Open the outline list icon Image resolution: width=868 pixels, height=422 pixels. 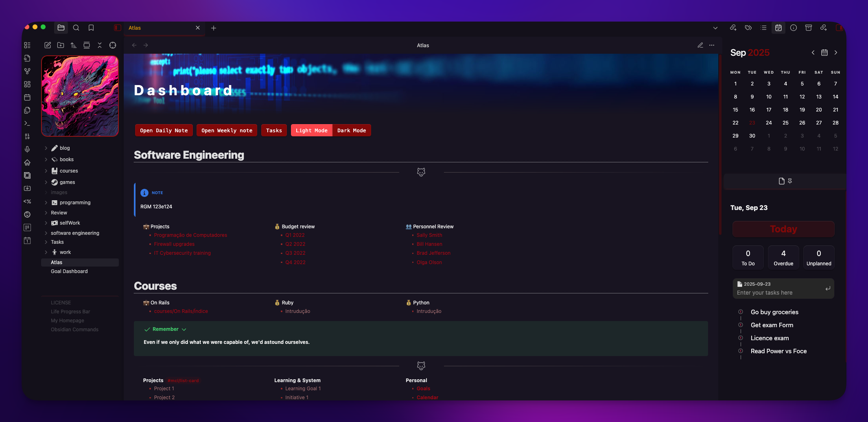[x=763, y=28]
